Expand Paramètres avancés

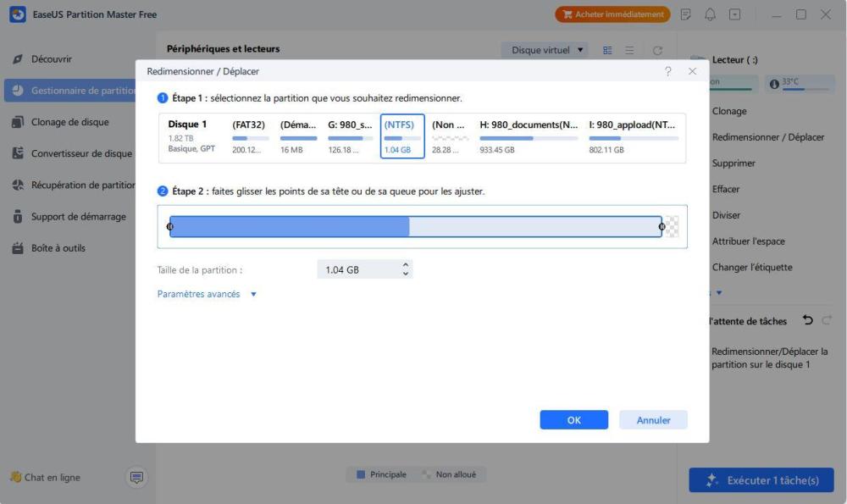[207, 294]
